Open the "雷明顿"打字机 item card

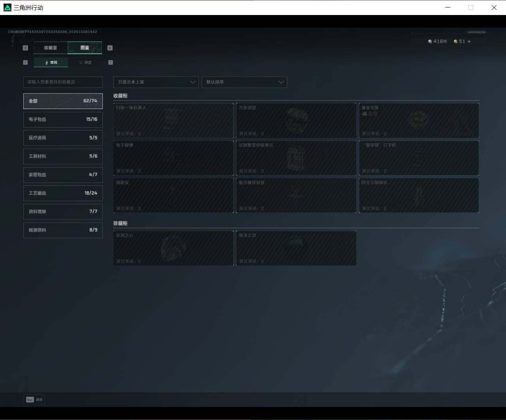(419, 158)
